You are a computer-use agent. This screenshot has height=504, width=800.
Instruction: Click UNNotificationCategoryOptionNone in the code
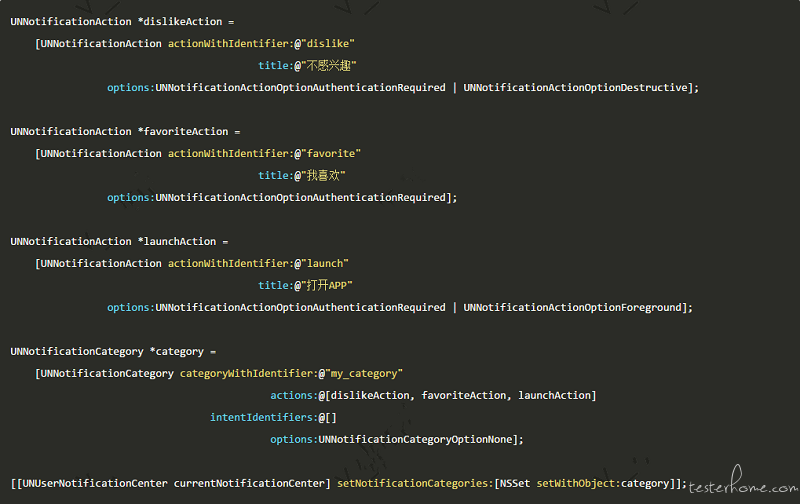click(415, 439)
